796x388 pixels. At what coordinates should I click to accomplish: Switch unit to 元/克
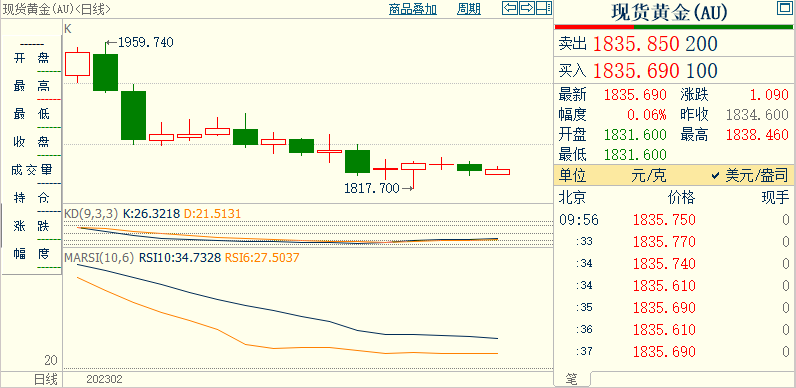(x=649, y=176)
